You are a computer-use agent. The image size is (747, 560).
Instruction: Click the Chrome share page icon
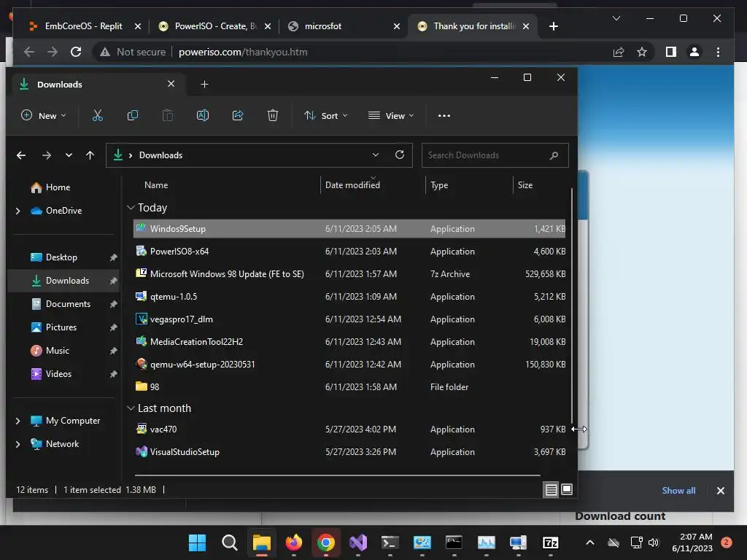(619, 52)
